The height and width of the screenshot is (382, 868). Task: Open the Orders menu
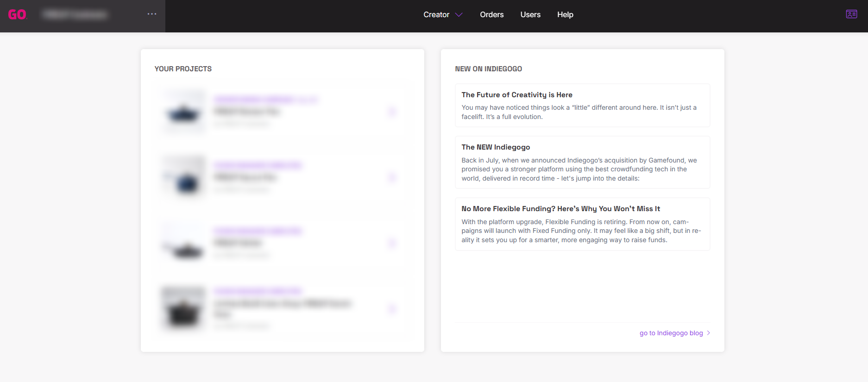[491, 15]
